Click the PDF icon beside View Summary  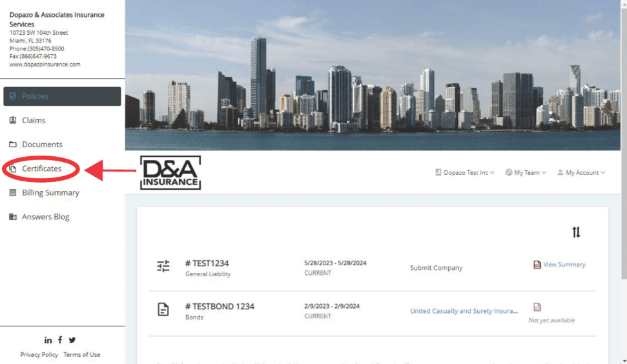pos(537,265)
